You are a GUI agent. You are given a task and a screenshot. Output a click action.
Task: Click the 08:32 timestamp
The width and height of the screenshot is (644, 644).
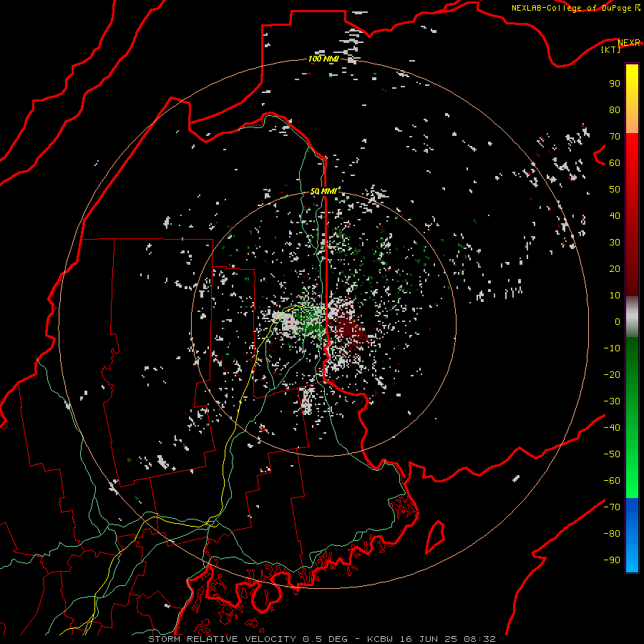479,639
